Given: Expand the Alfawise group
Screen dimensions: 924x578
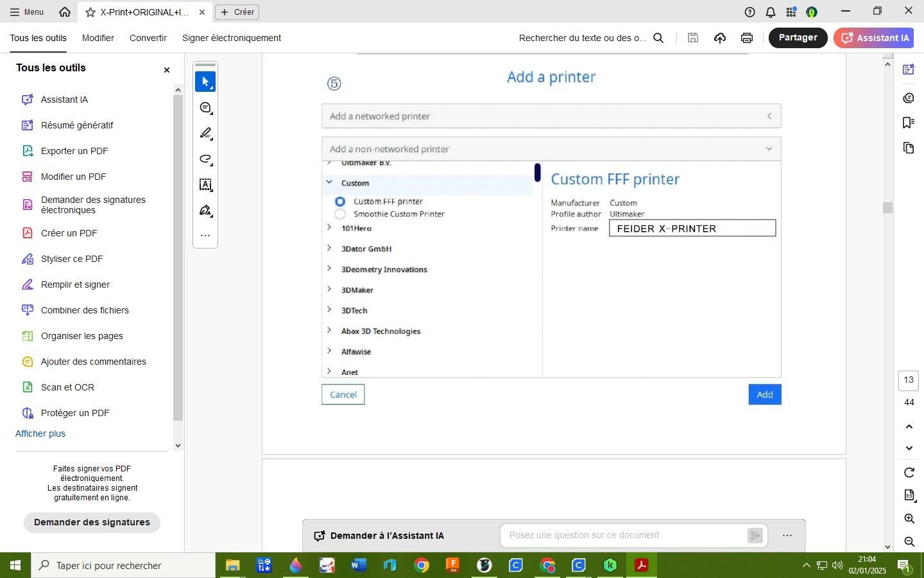Looking at the screenshot, I should click(329, 351).
